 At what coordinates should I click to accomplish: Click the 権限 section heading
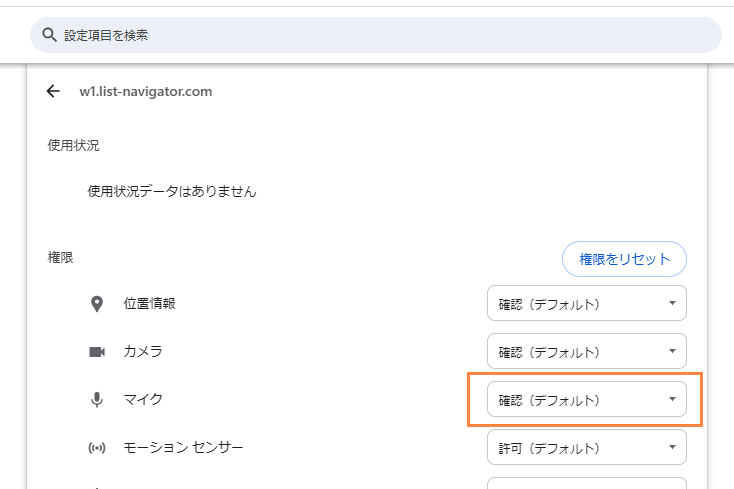coord(60,257)
